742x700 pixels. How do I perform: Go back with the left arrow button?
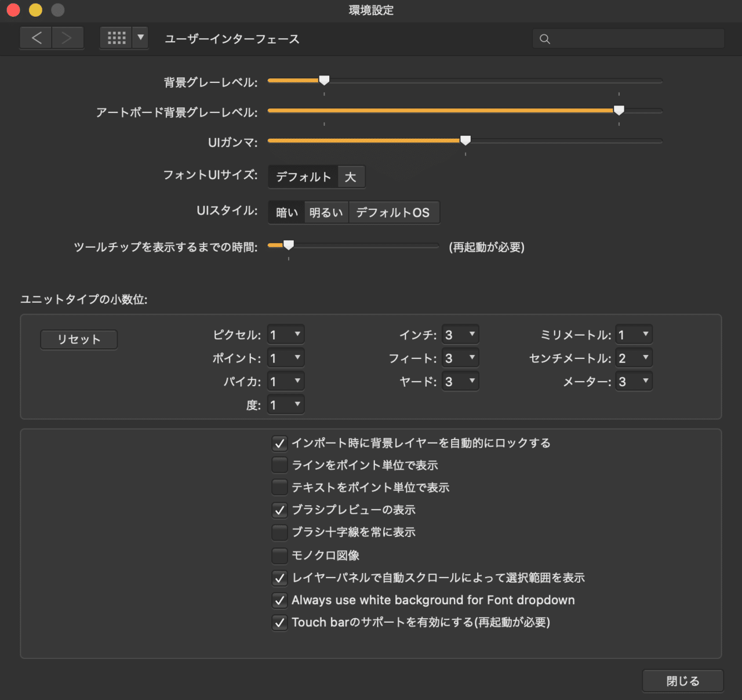(36, 38)
